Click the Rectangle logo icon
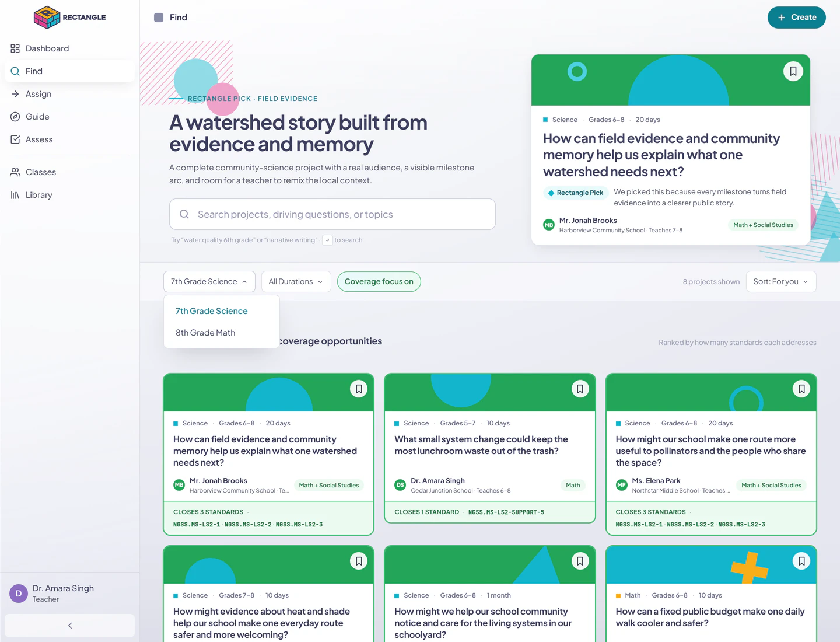The height and width of the screenshot is (642, 840). tap(47, 18)
